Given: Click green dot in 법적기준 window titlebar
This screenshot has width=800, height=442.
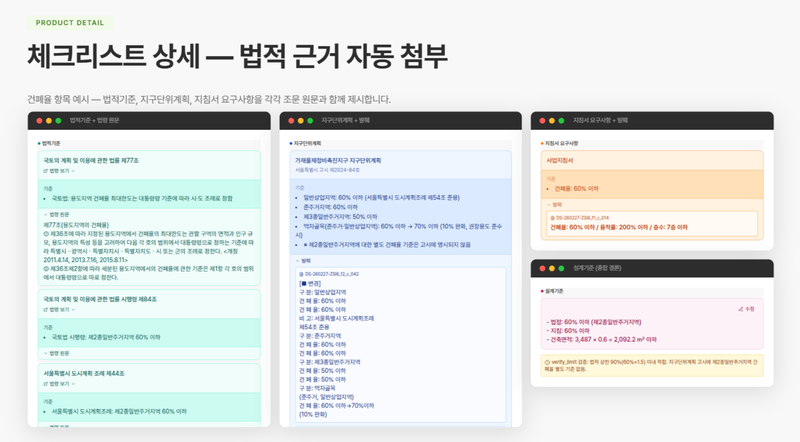Looking at the screenshot, I should (x=59, y=120).
